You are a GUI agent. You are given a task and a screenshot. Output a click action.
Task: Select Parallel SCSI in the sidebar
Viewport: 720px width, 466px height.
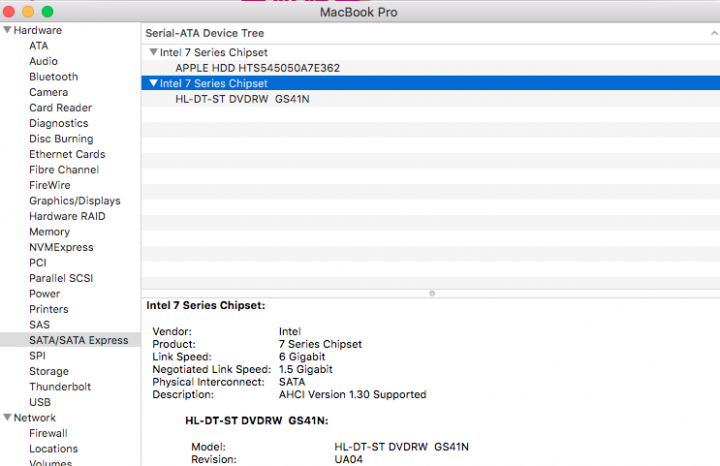pos(61,278)
